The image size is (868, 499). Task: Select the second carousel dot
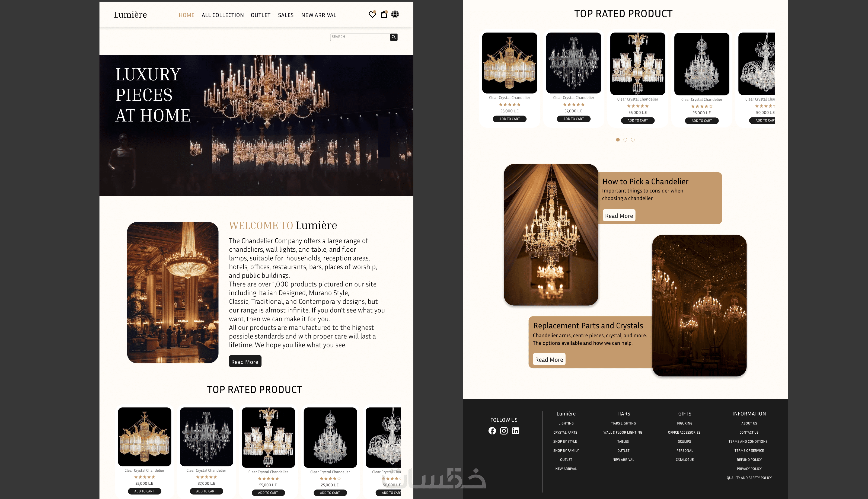click(626, 139)
